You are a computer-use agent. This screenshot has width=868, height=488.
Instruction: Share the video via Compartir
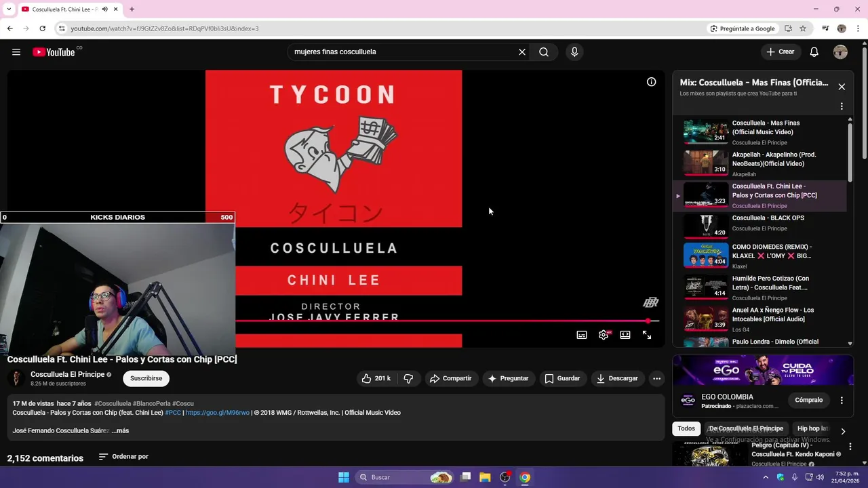click(451, 378)
